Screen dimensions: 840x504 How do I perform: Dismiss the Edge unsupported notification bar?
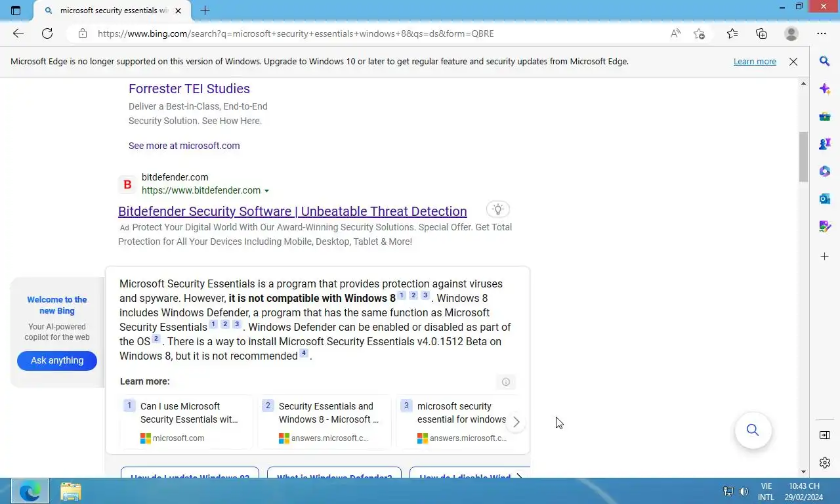793,62
